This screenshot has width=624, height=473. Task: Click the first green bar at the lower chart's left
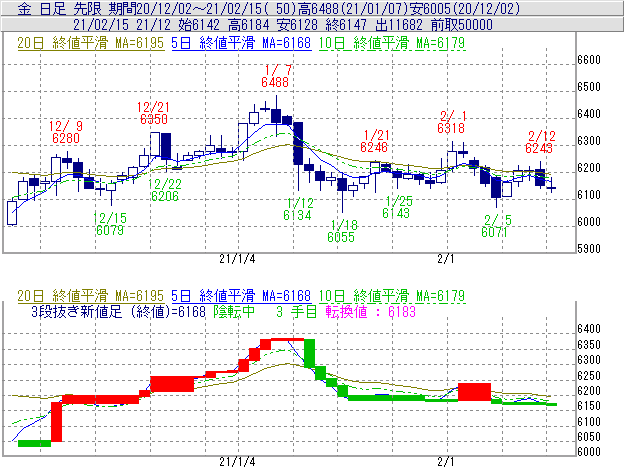point(35,443)
